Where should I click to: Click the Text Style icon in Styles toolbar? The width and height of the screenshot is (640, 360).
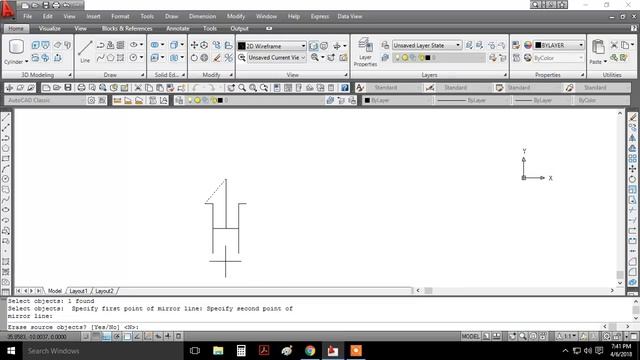tap(360, 88)
